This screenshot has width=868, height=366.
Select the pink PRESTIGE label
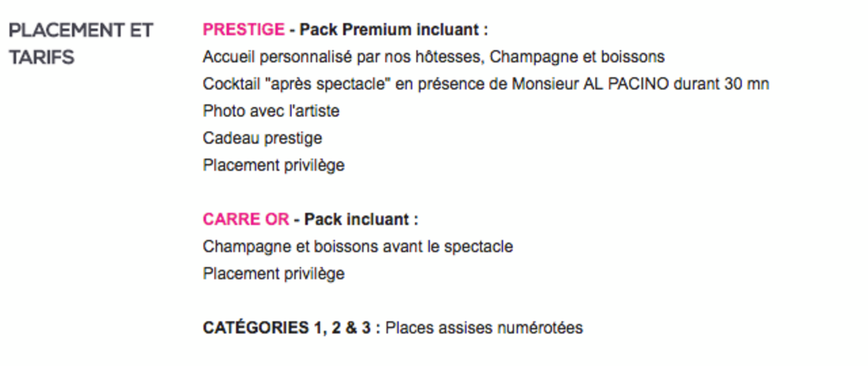243,30
